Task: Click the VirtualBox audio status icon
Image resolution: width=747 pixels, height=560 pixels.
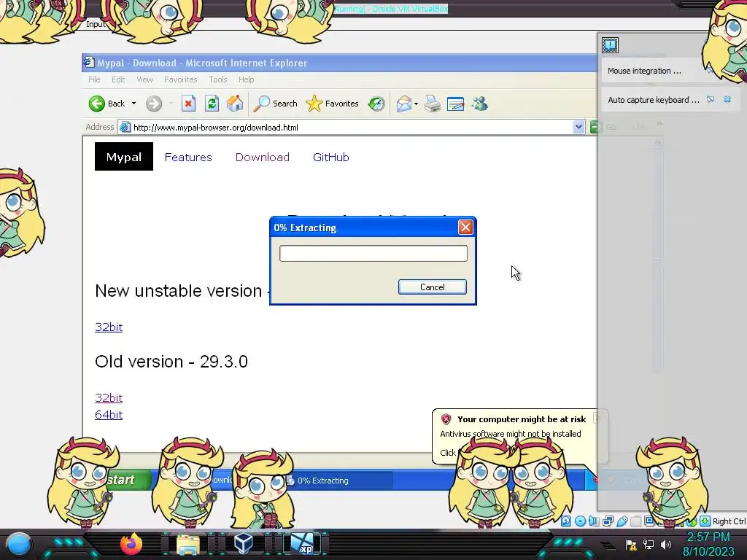Action: 594,521
